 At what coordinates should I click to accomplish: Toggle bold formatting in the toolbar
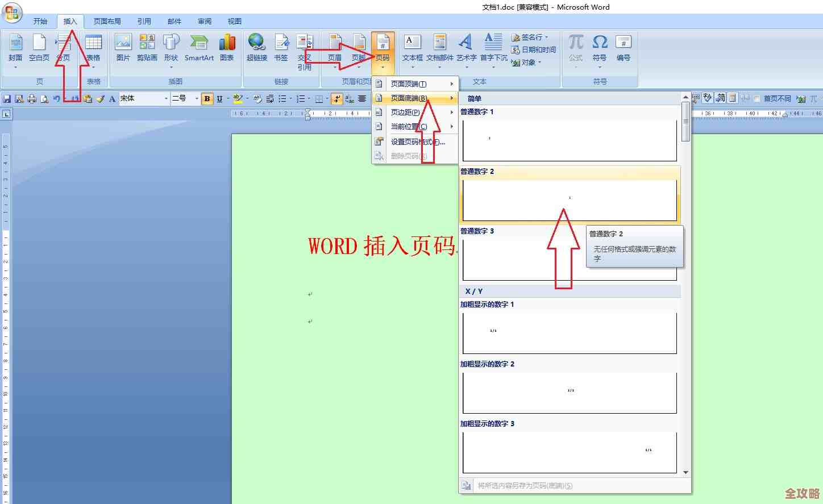pyautogui.click(x=207, y=98)
